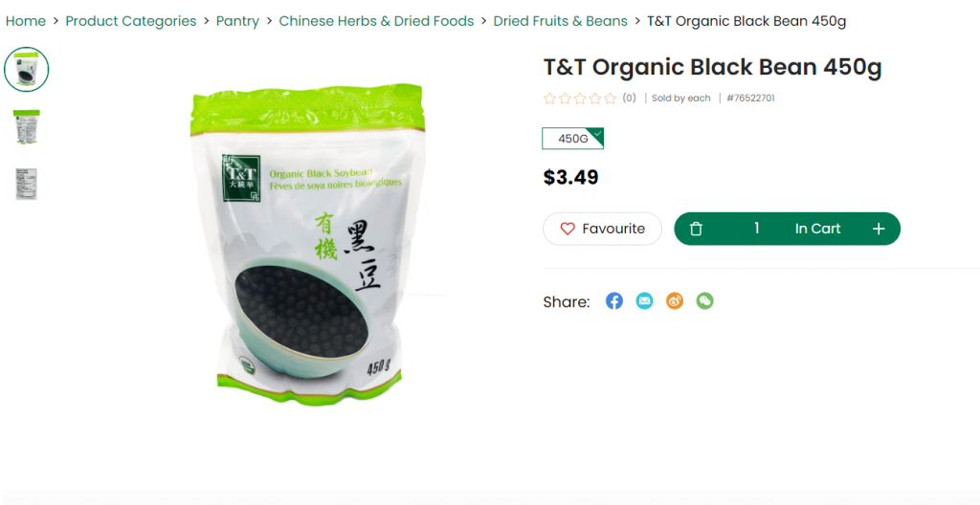The image size is (980, 505).
Task: Share product on Weibo
Action: (675, 301)
